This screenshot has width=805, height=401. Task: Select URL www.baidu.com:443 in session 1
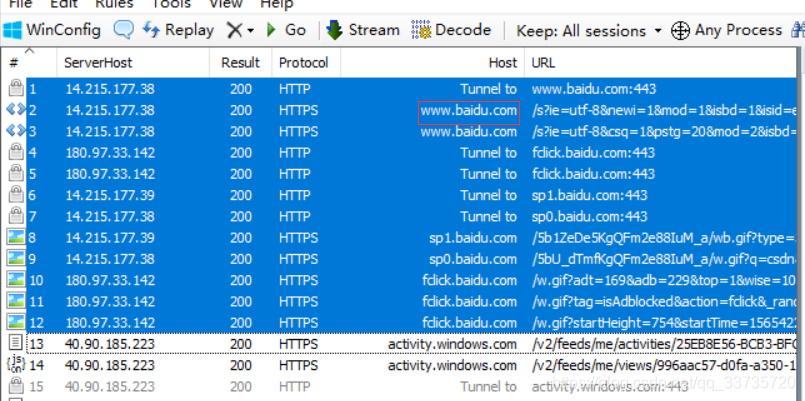[594, 89]
